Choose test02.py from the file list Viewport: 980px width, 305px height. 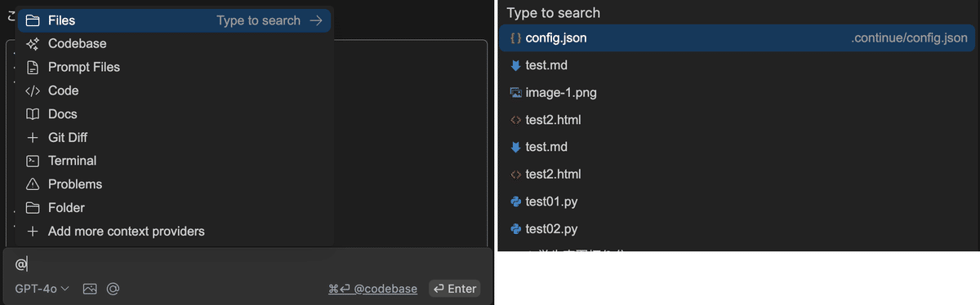click(x=737, y=229)
